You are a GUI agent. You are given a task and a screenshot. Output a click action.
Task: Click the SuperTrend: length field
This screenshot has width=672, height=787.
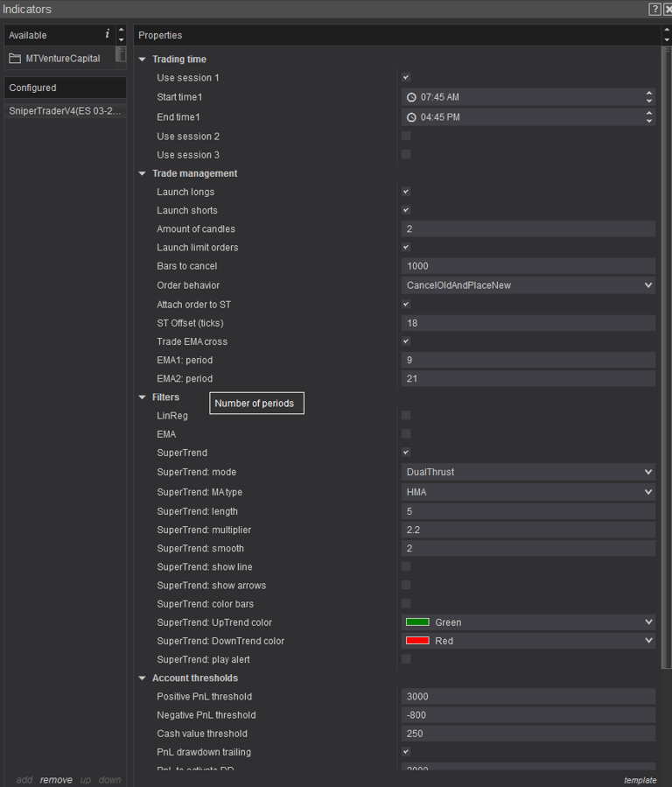[x=528, y=511]
